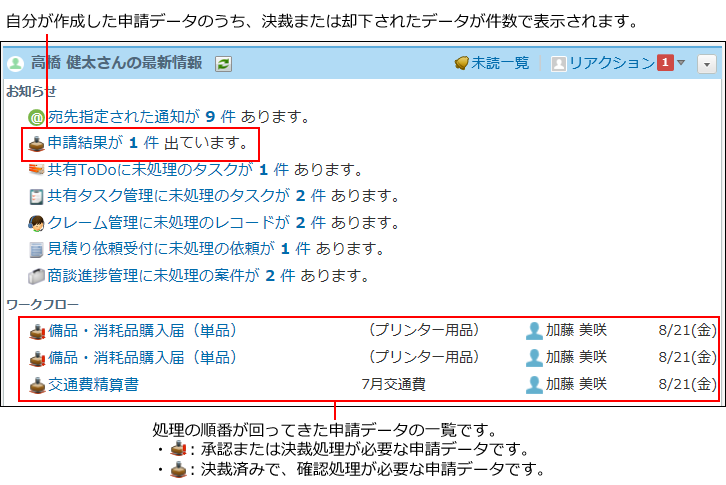Click stamp icon beside 申請結果
Image resolution: width=726 pixels, height=485 pixels.
(x=36, y=144)
